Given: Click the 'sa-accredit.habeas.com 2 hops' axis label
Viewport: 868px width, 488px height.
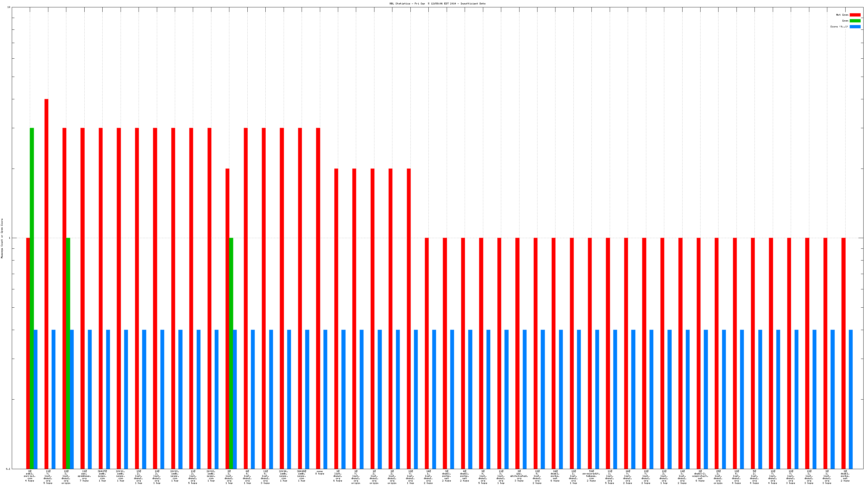Looking at the screenshot, I should [591, 476].
